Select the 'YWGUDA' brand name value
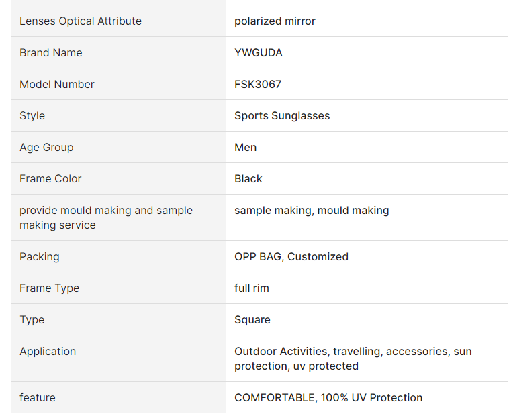This screenshot has width=509, height=420. pos(259,53)
